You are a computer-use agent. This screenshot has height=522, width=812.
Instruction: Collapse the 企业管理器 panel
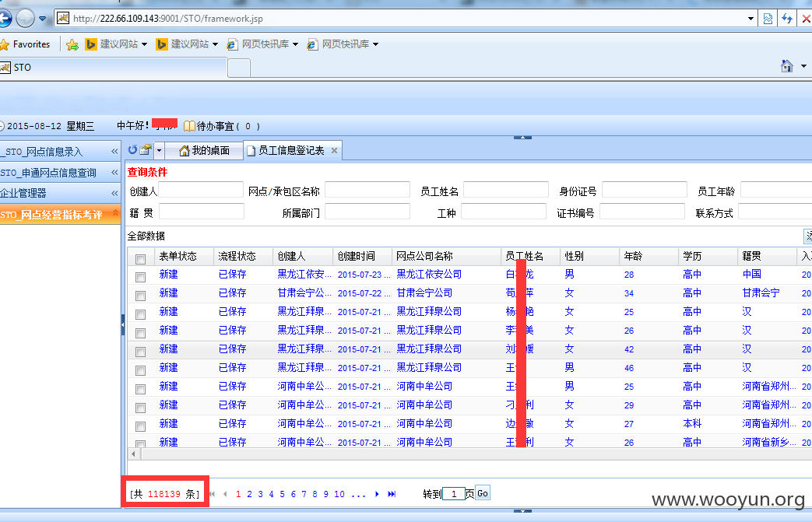(114, 193)
